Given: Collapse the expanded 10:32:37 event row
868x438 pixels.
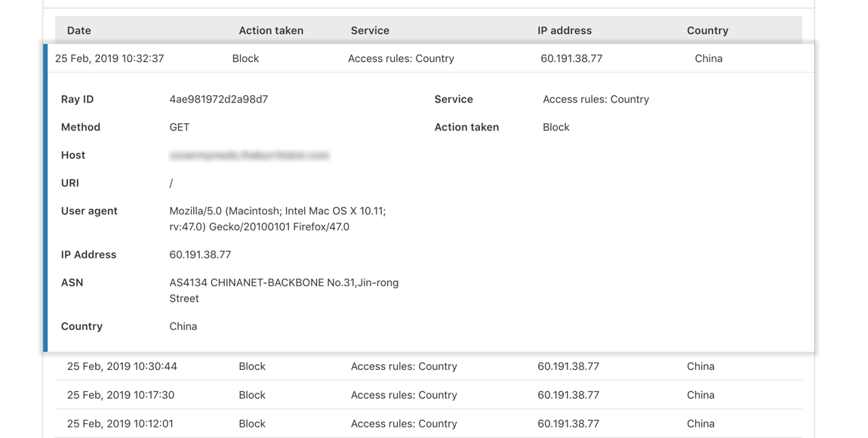Looking at the screenshot, I should click(109, 59).
